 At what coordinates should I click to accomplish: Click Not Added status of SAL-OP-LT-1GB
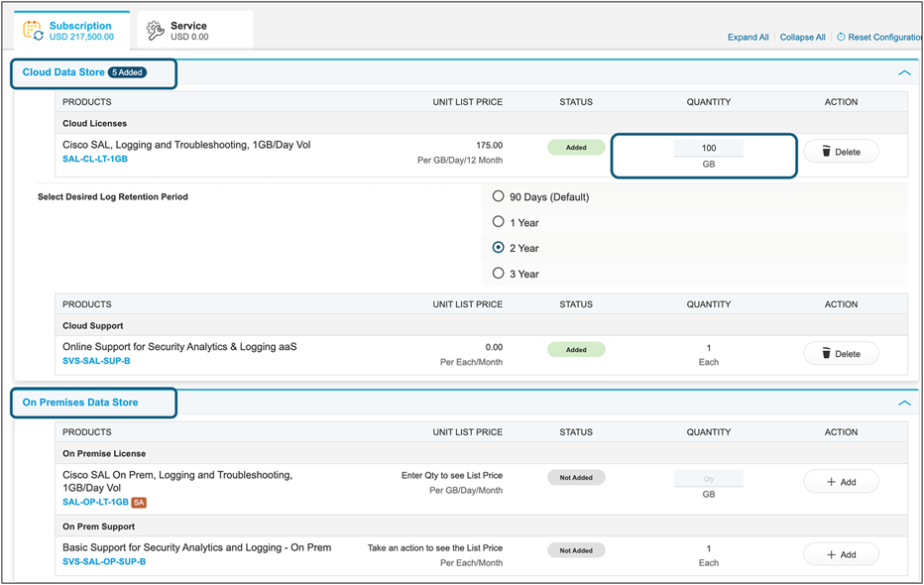point(576,477)
